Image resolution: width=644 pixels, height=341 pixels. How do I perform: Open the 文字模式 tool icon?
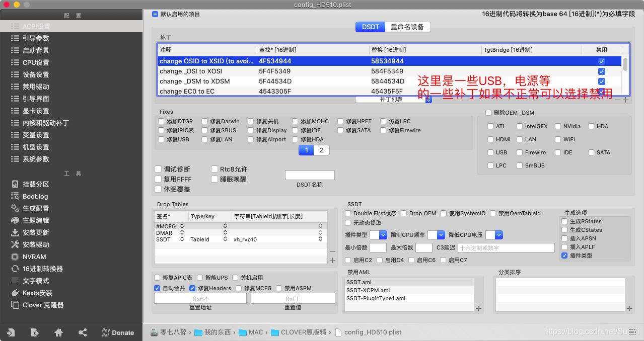[15, 281]
